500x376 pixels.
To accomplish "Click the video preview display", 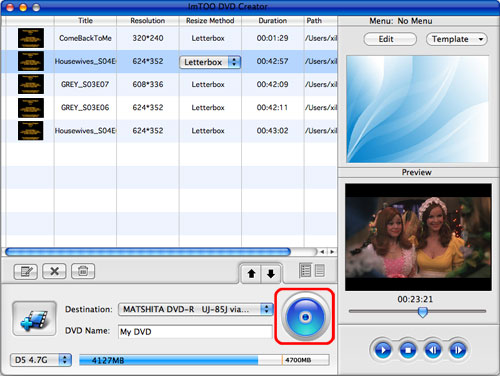I will [x=418, y=237].
